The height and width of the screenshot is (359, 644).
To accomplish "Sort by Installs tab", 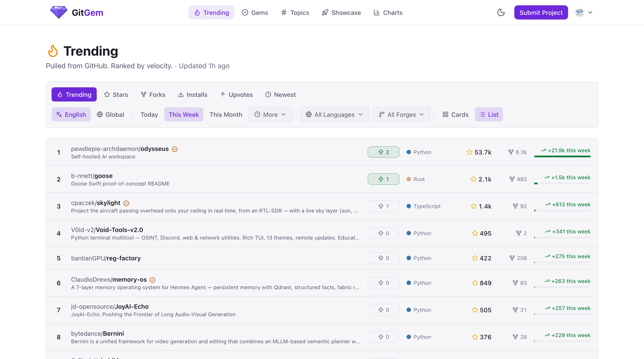I will (193, 94).
